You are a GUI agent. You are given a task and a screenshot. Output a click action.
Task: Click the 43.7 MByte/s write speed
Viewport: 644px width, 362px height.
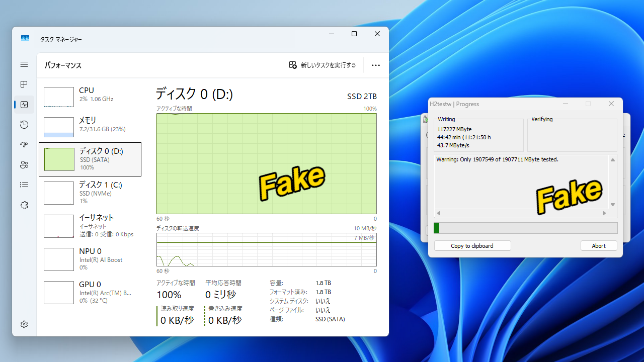point(453,145)
